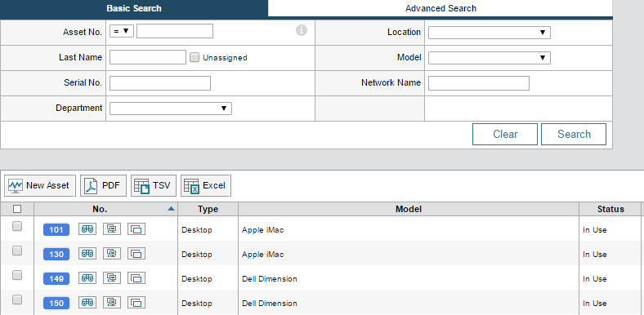Select the Basic Search tab

point(134,8)
